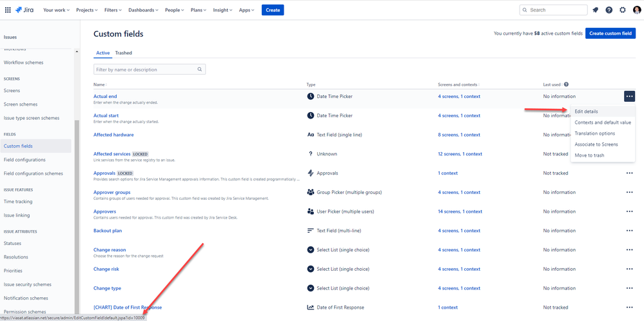This screenshot has width=644, height=321.
Task: Choose Associate to Screens
Action: tap(603, 144)
